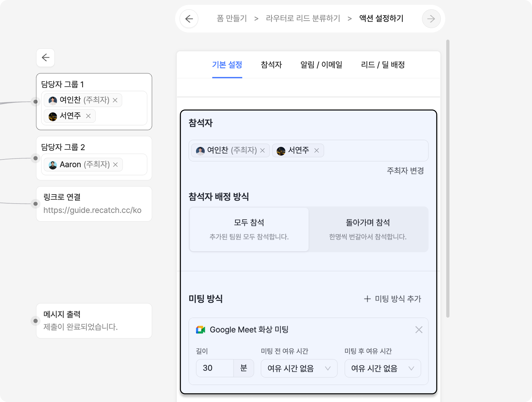Select 돌아가며 참석 assignment option
The height and width of the screenshot is (402, 532).
(368, 229)
